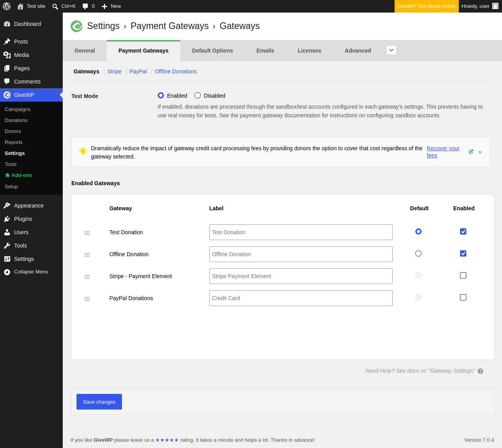The height and width of the screenshot is (448, 502).
Task: Dismiss the fee recovery notice
Action: tap(480, 152)
